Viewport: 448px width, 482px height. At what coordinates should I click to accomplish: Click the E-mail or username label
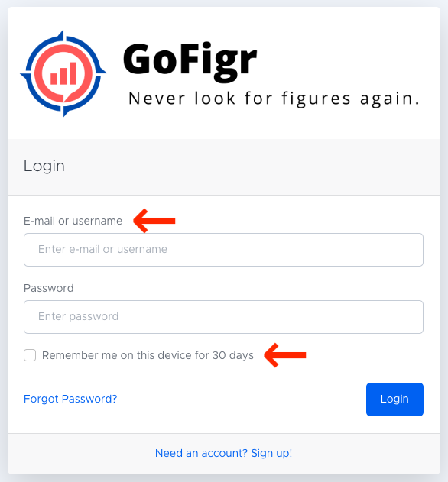pyautogui.click(x=73, y=221)
